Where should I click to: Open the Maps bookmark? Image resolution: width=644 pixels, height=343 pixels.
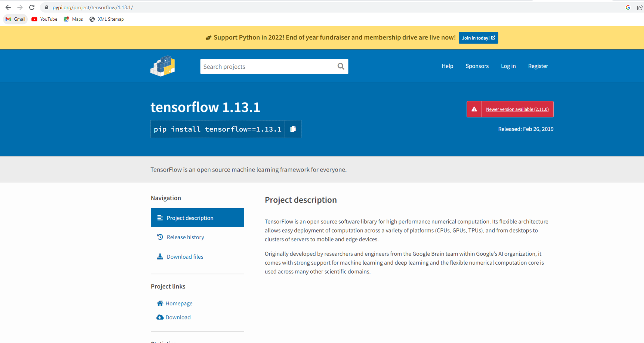pyautogui.click(x=73, y=19)
